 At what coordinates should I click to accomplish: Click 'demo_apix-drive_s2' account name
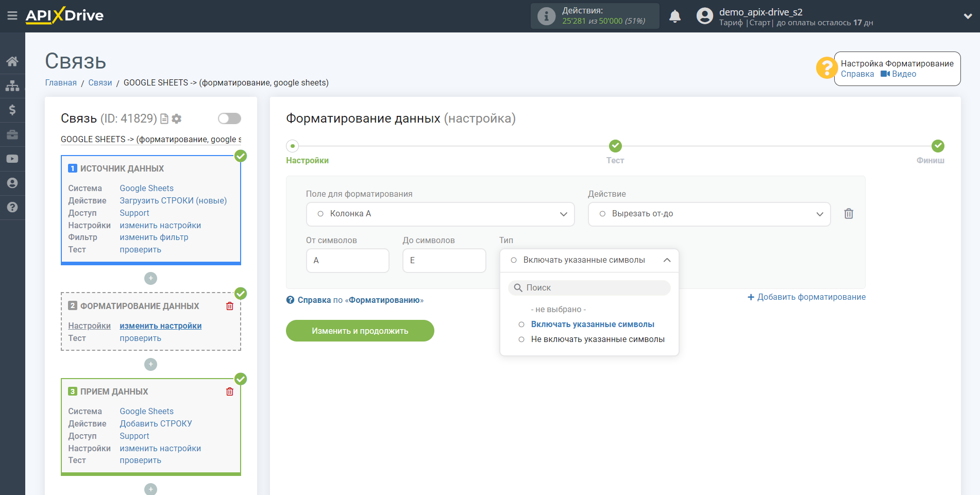(761, 12)
